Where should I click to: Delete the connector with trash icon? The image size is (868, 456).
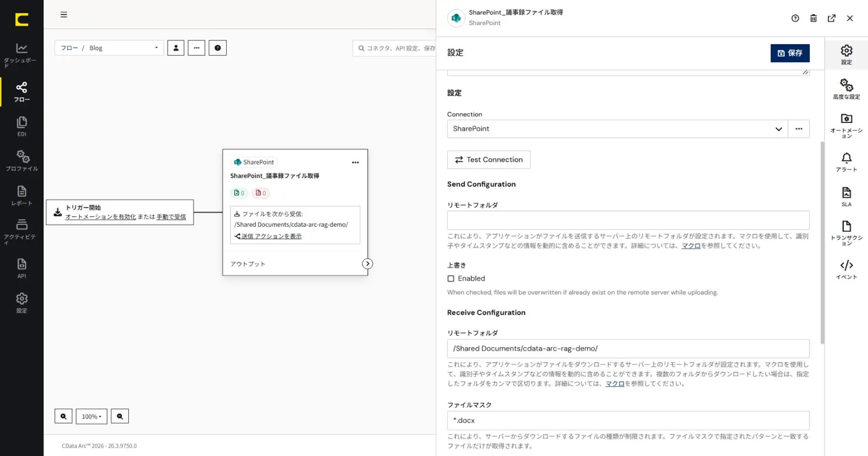[814, 18]
